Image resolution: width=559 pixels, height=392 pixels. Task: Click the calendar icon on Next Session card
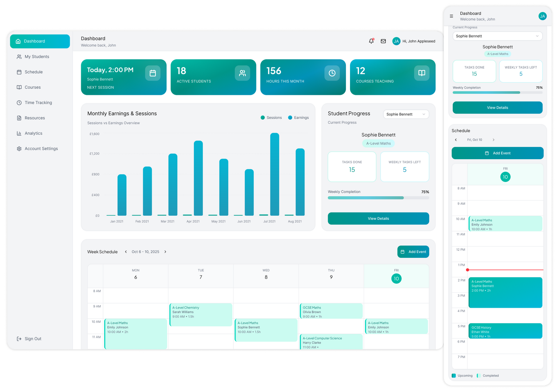[153, 73]
